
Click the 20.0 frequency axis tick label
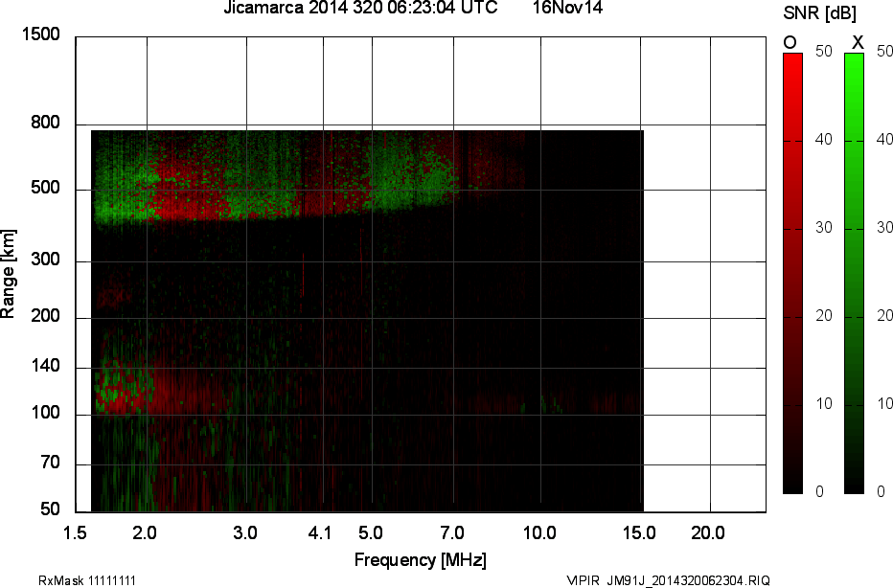point(708,533)
